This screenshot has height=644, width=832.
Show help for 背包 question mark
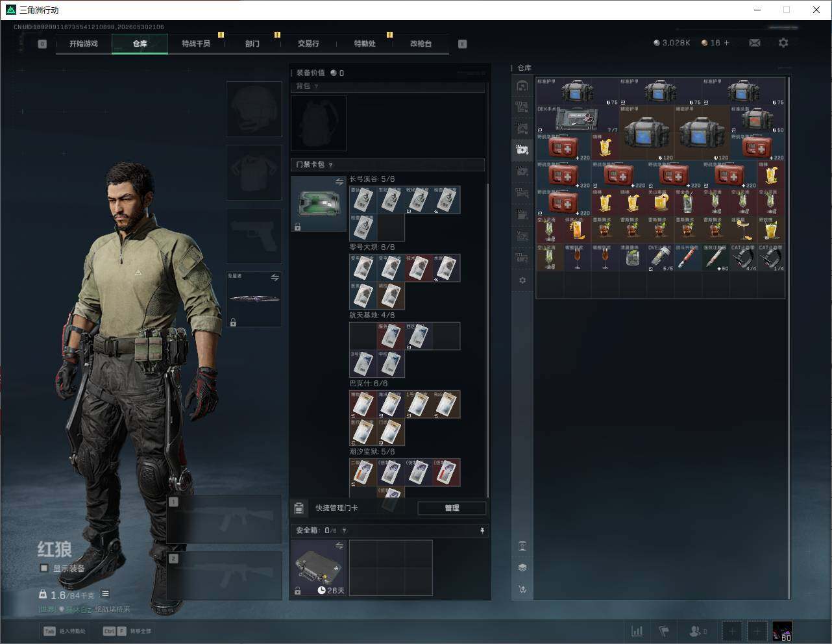(x=316, y=86)
